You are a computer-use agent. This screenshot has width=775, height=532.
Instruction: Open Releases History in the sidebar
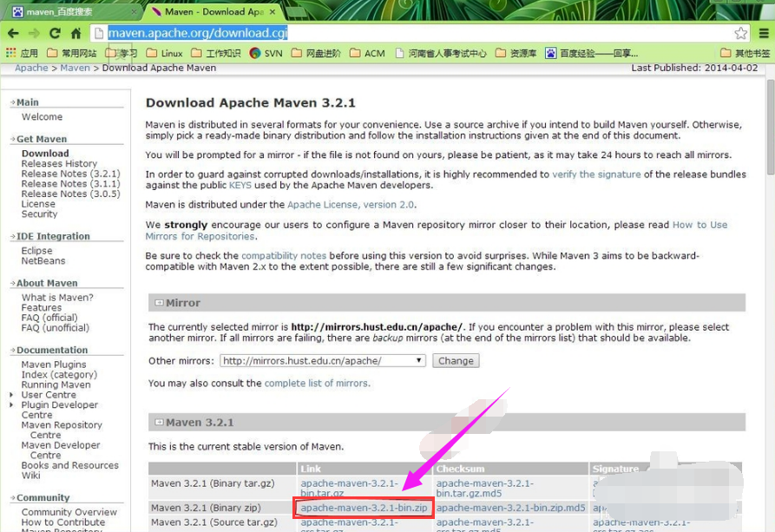point(59,163)
